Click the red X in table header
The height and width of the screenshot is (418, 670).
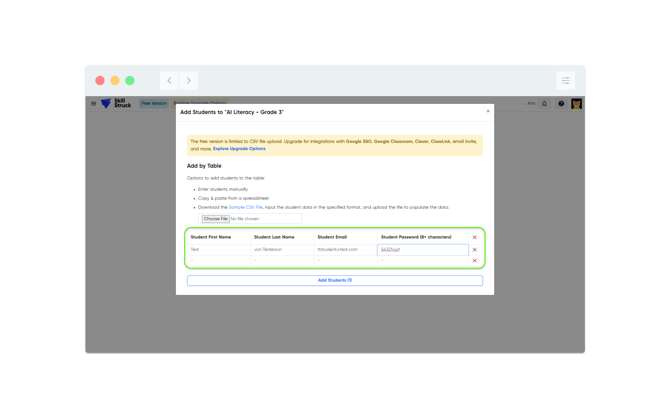coord(474,237)
